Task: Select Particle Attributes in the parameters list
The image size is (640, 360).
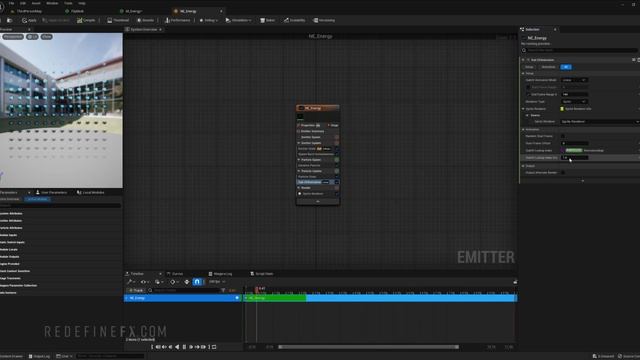Action: pos(11,228)
